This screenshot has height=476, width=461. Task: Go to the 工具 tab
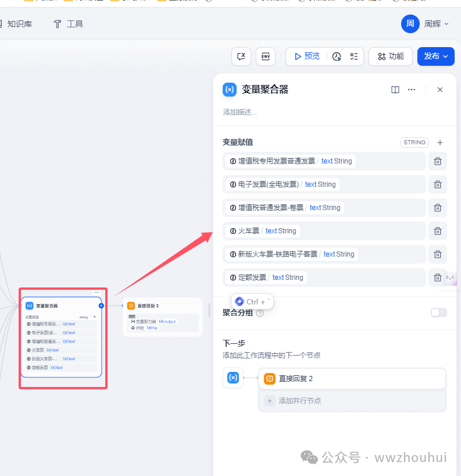tap(69, 24)
